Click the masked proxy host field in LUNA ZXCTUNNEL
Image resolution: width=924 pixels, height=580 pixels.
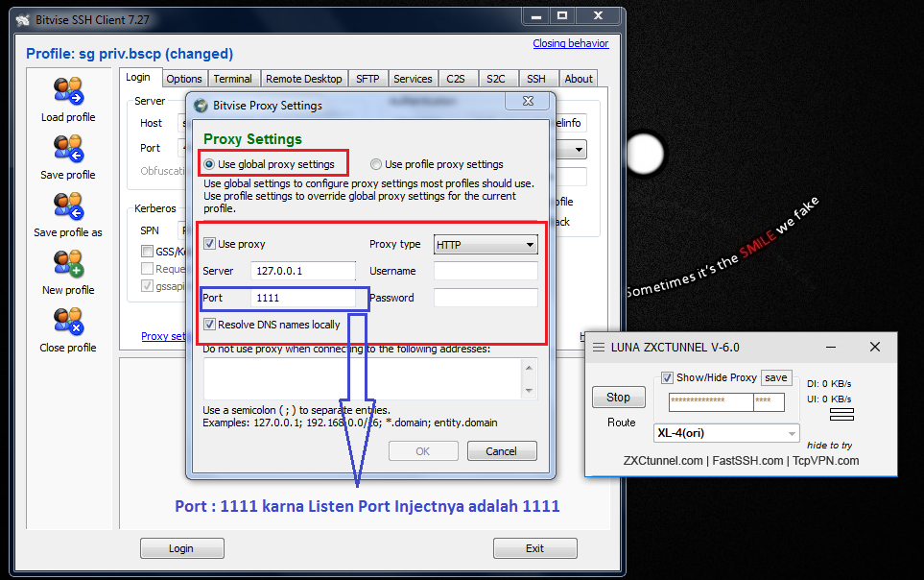click(711, 402)
